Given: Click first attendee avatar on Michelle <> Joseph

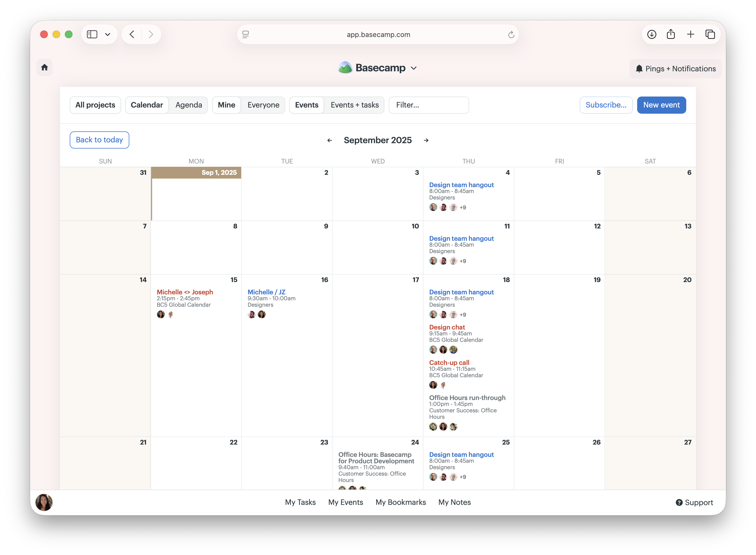Looking at the screenshot, I should [161, 315].
